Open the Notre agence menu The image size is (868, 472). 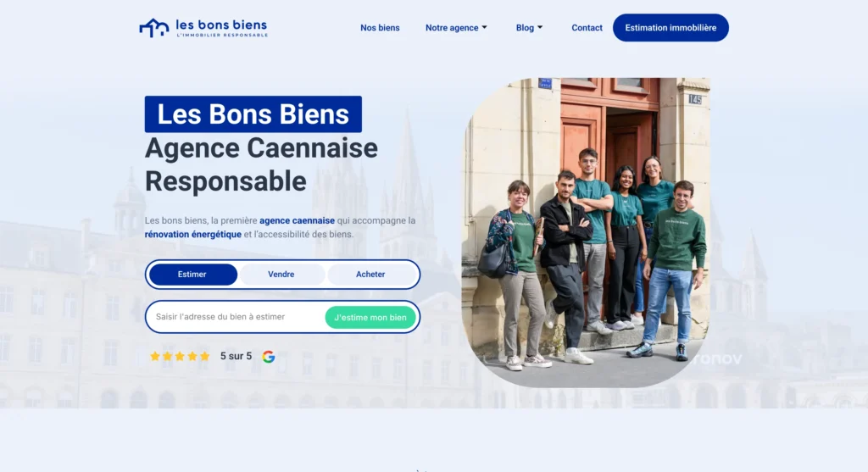[x=456, y=28]
